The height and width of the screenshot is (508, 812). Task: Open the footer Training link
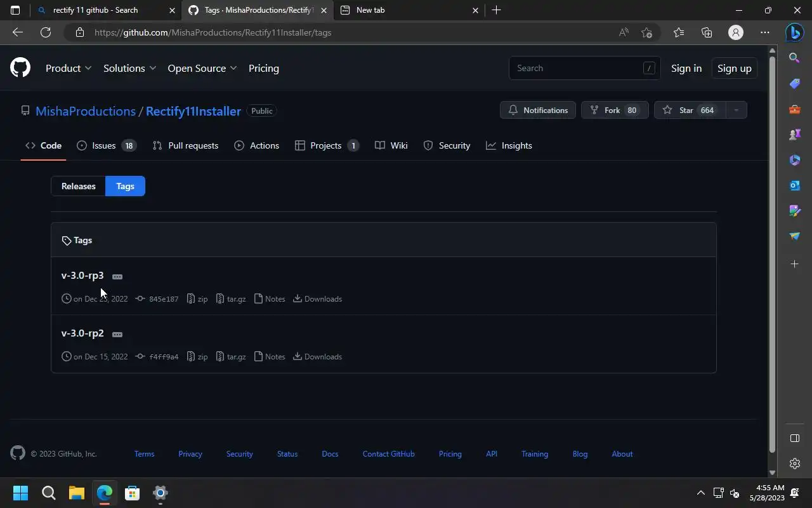(535, 453)
